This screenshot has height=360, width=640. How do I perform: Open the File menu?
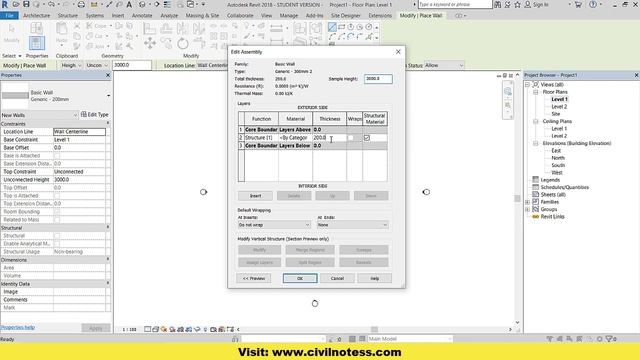[x=9, y=16]
